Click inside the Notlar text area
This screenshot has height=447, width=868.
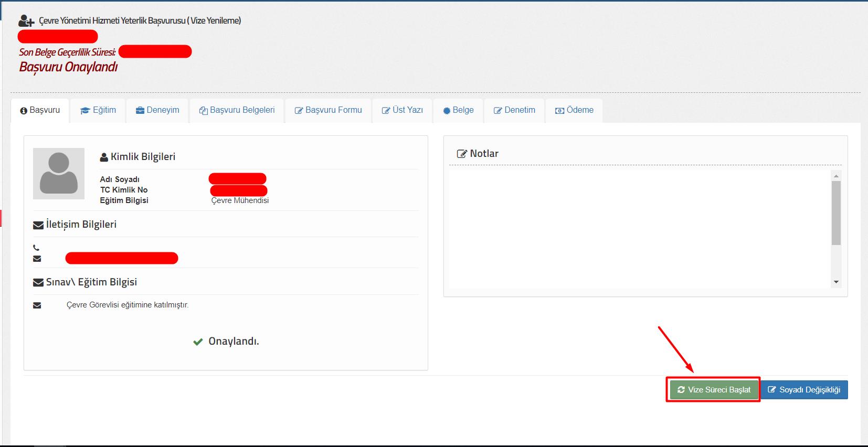pyautogui.click(x=639, y=228)
